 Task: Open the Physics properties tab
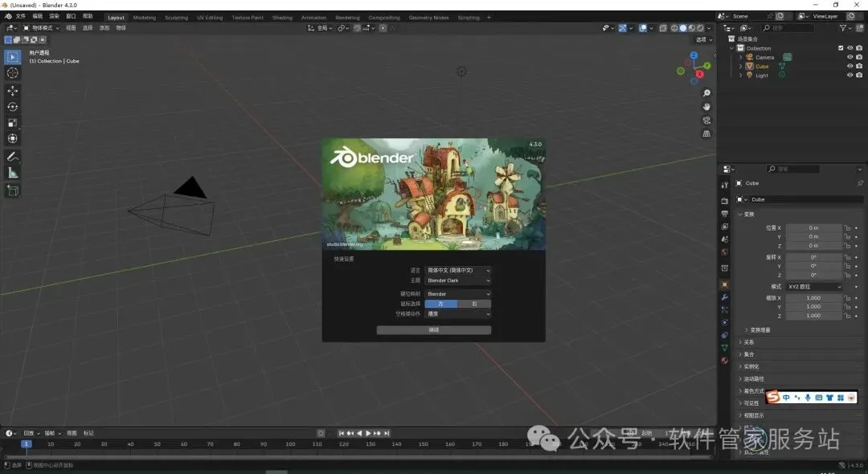tap(725, 322)
